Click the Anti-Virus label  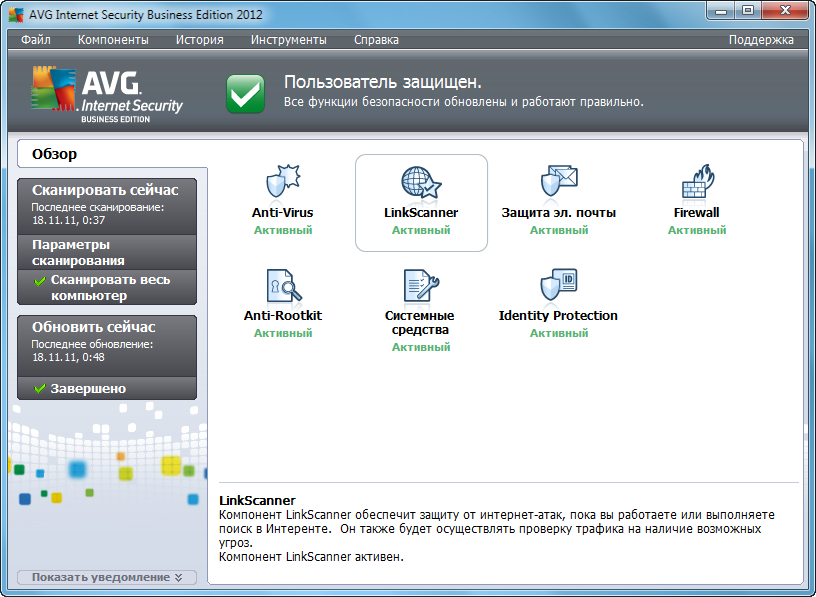click(283, 212)
